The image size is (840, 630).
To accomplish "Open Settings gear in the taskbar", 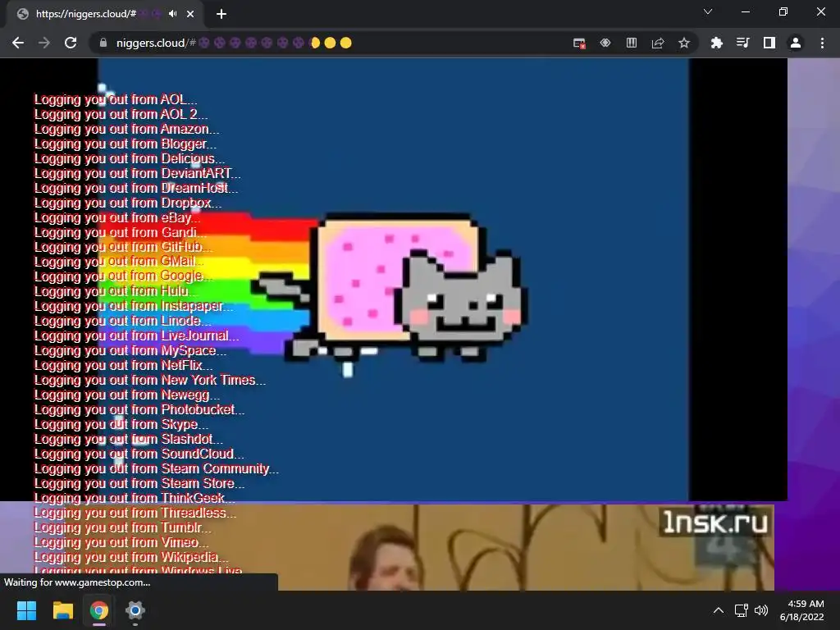I will pyautogui.click(x=135, y=610).
